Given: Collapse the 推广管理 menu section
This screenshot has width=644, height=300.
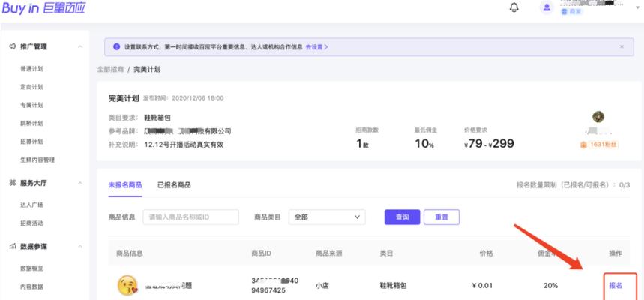Looking at the screenshot, I should click(80, 46).
